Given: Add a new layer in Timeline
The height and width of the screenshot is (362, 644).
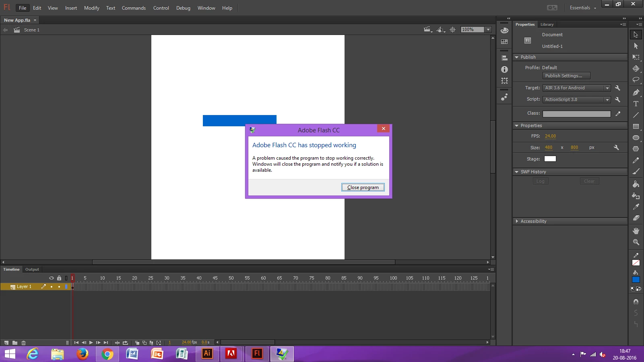Looking at the screenshot, I should [6, 343].
